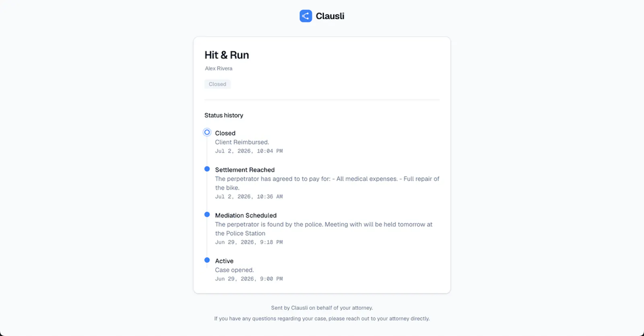Select the Active timeline dot
644x336 pixels.
click(x=207, y=260)
